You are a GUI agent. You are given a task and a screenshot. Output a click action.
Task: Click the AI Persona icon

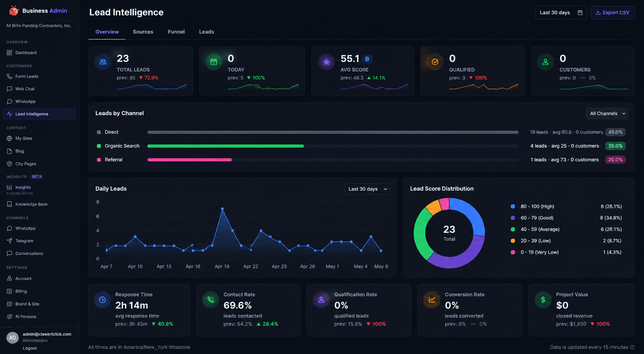[10, 317]
